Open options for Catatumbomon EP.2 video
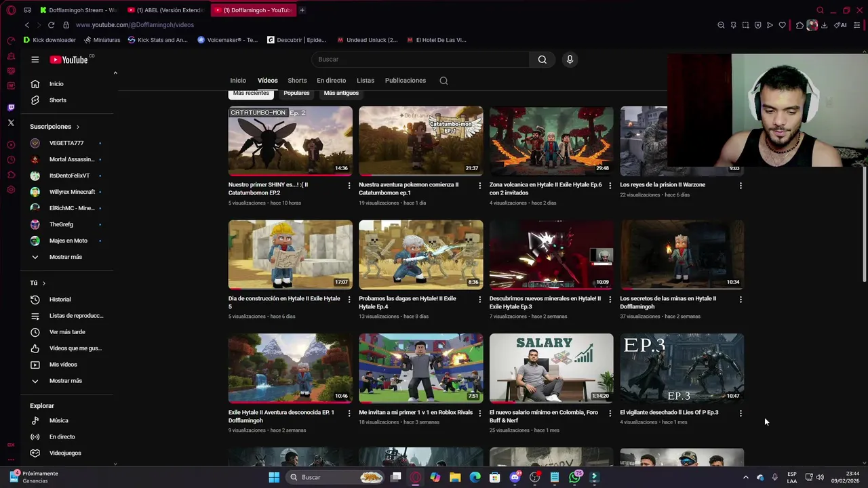868x488 pixels. (349, 186)
